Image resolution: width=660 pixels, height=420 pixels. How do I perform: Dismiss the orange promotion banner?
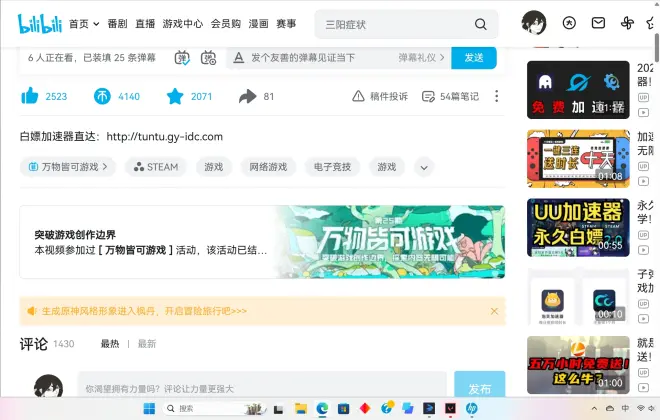[494, 311]
